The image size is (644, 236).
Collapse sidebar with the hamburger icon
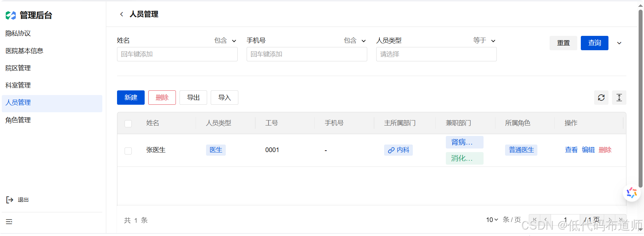point(9,222)
